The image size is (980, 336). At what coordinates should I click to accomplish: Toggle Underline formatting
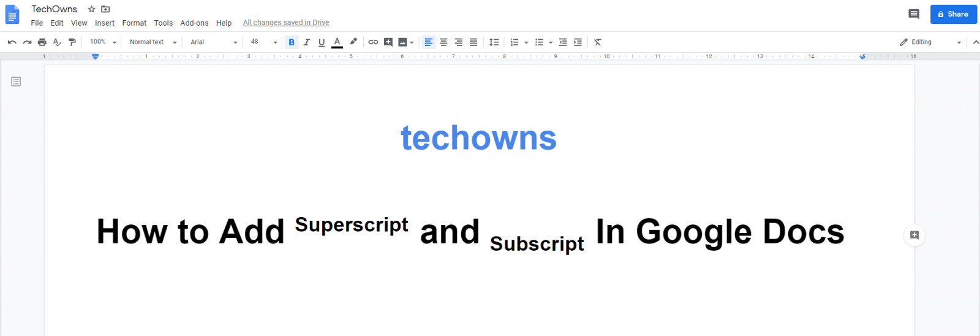click(x=322, y=42)
